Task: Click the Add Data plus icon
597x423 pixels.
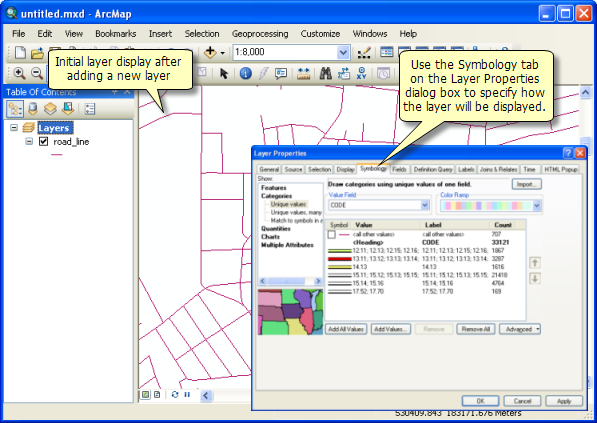Action: tap(210, 52)
